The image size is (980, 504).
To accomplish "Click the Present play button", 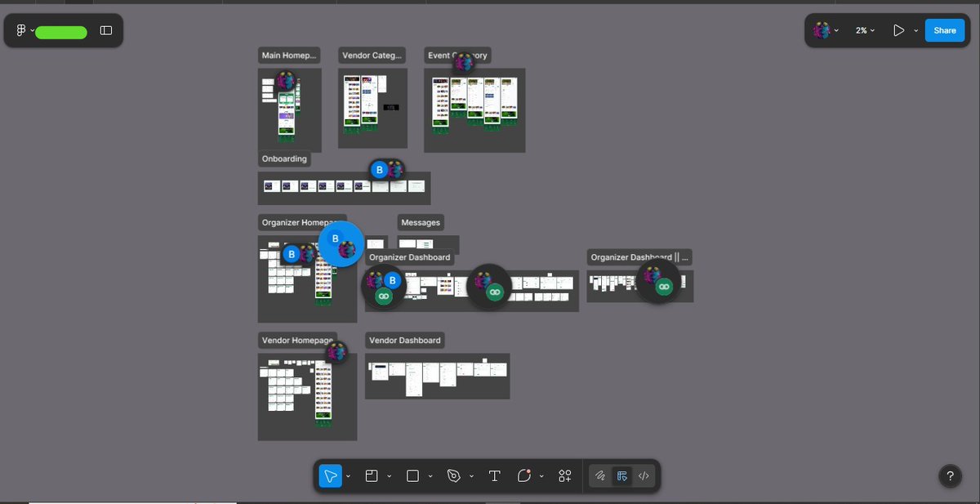I will 898,29.
